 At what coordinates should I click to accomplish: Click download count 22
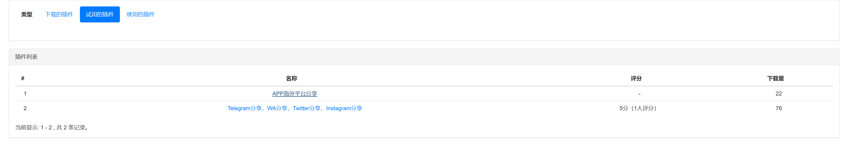[x=778, y=94]
